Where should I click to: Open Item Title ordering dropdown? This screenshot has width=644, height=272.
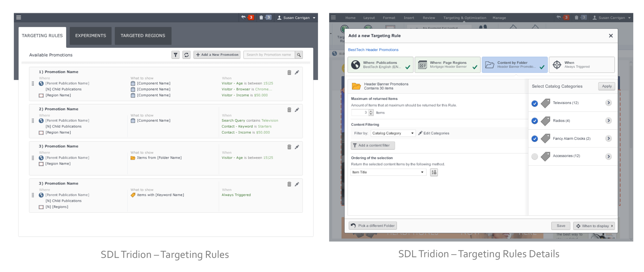tap(388, 172)
